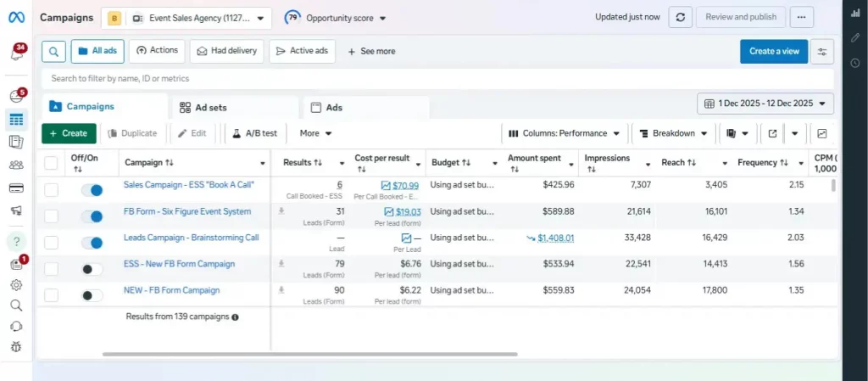Expand the date range picker
The height and width of the screenshot is (381, 868).
[765, 104]
